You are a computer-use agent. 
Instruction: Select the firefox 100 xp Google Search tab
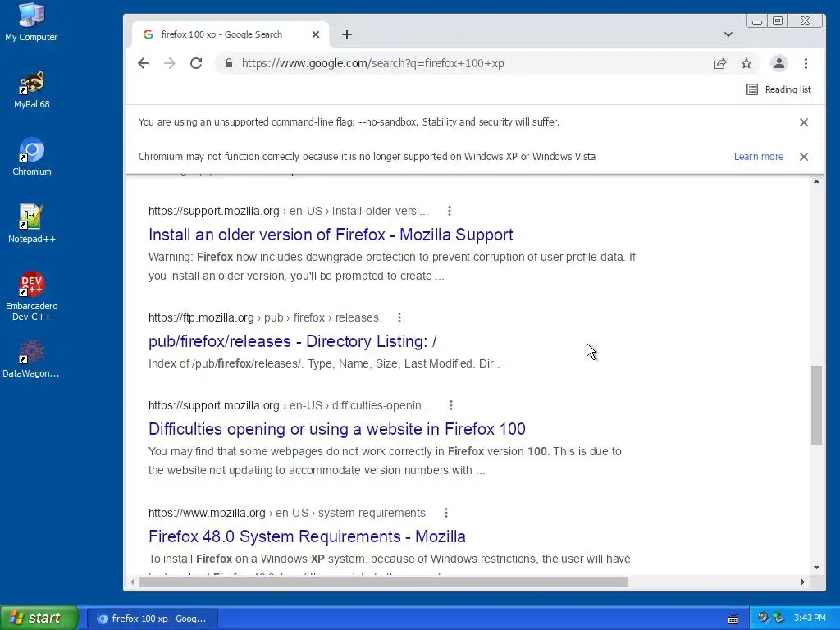[231, 34]
